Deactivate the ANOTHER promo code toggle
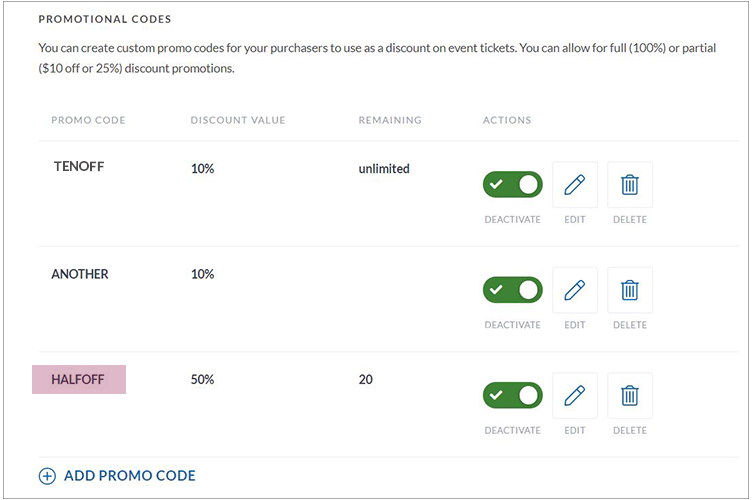Viewport: 755px width, 500px height. coord(512,290)
